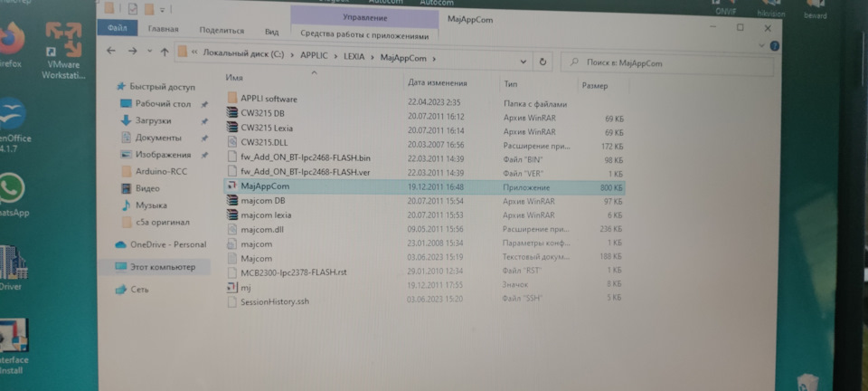Open OpenOffice desktop shortcut
868x391 pixels.
tap(14, 125)
